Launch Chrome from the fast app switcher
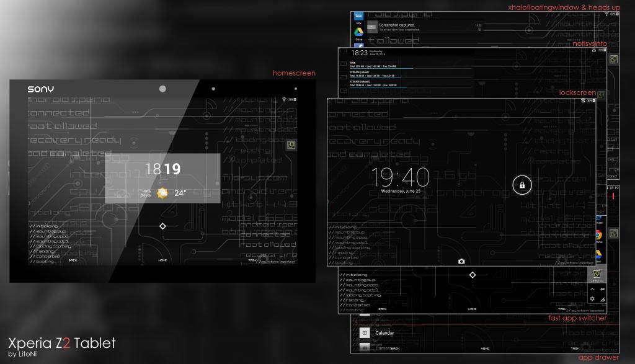This screenshot has width=635, height=364. tap(598, 235)
